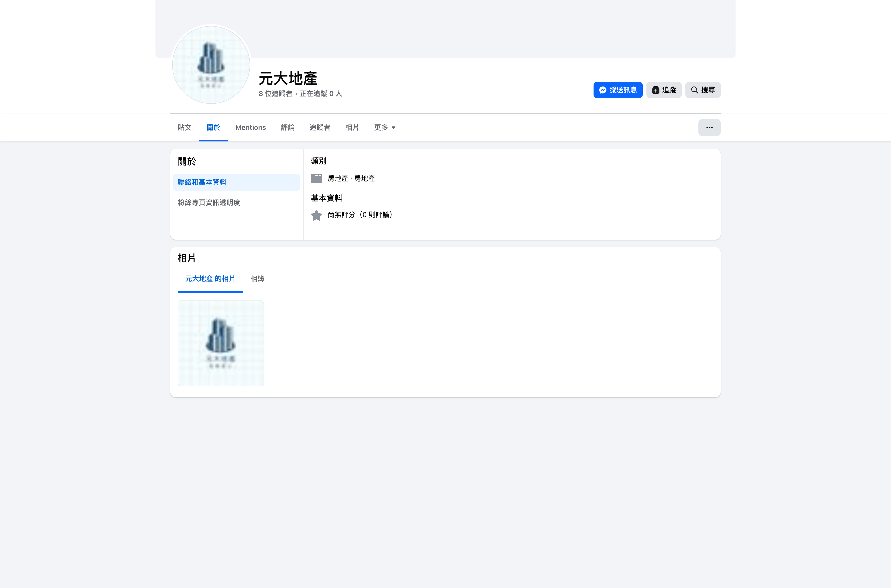Open the 貼文 tab

[184, 128]
